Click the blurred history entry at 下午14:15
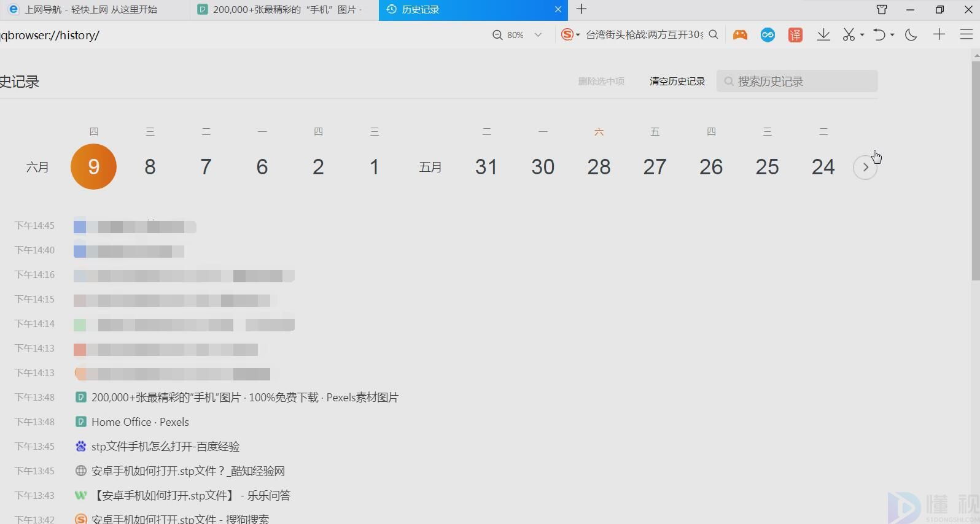The width and height of the screenshot is (980, 524). coord(175,300)
